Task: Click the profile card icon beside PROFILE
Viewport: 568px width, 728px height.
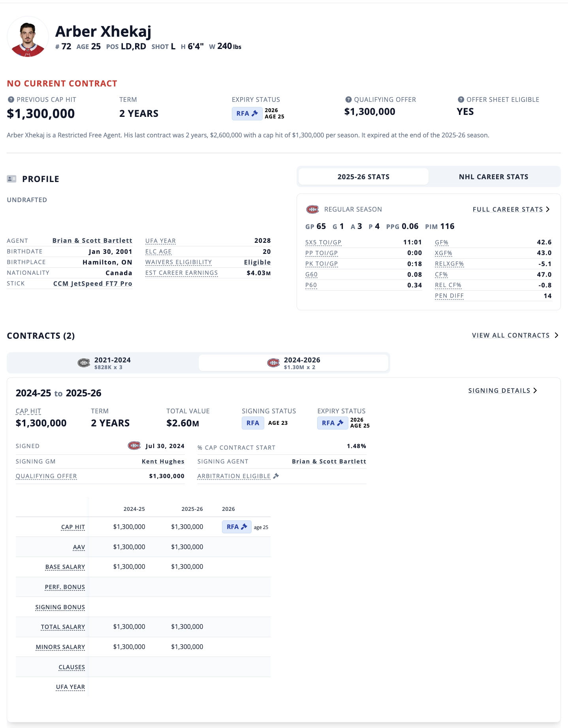Action: 11,179
